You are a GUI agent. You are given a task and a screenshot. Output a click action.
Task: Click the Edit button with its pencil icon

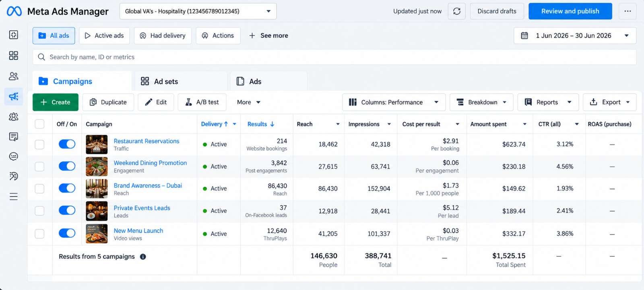pos(156,102)
